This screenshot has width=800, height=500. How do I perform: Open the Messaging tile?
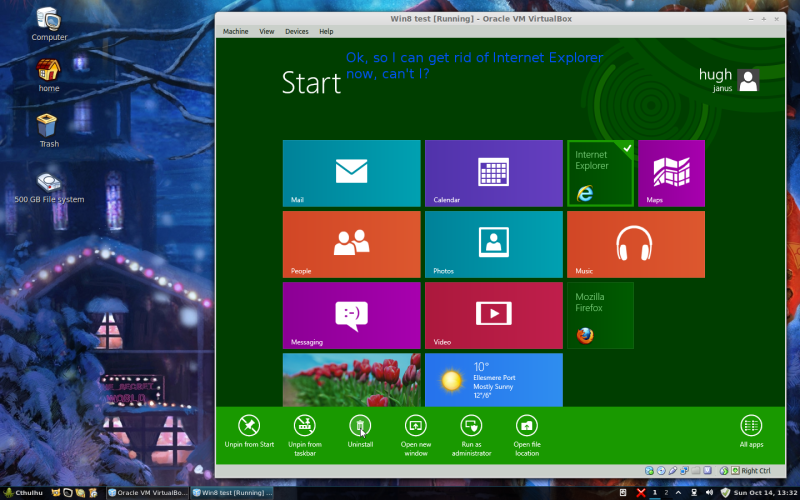tap(352, 315)
